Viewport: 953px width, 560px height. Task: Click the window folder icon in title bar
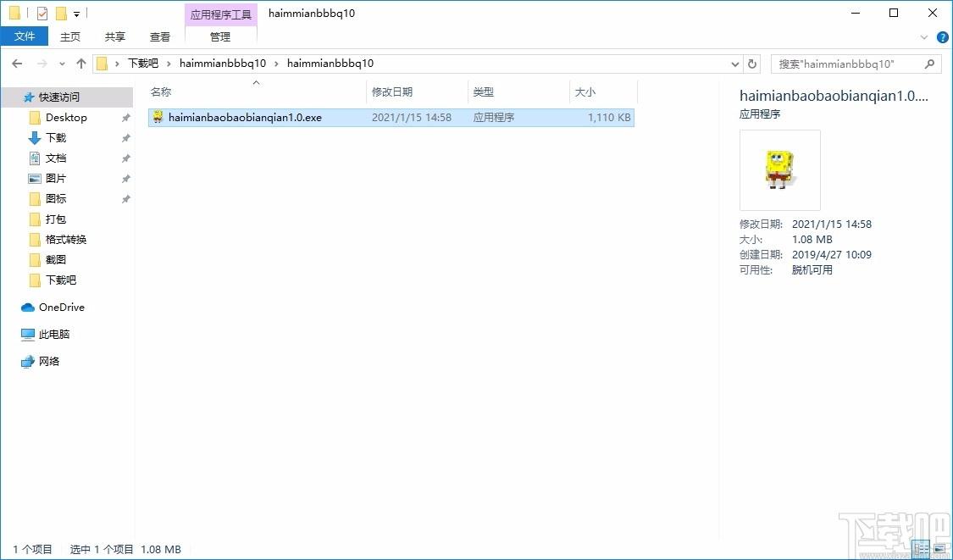tap(14, 13)
